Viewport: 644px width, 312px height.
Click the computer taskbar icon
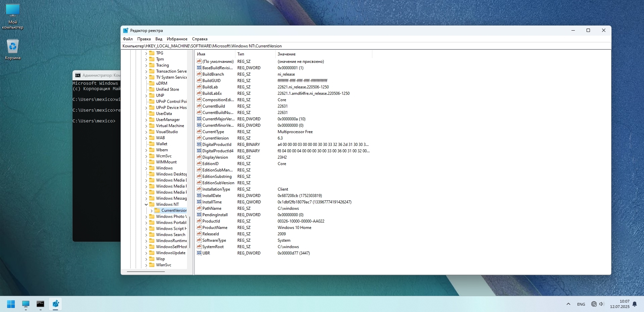pos(26,304)
